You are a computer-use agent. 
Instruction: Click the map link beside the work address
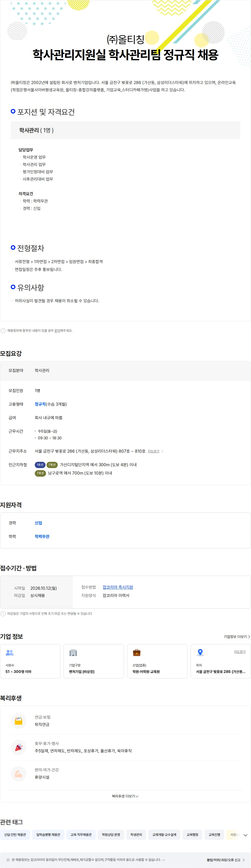tap(153, 451)
